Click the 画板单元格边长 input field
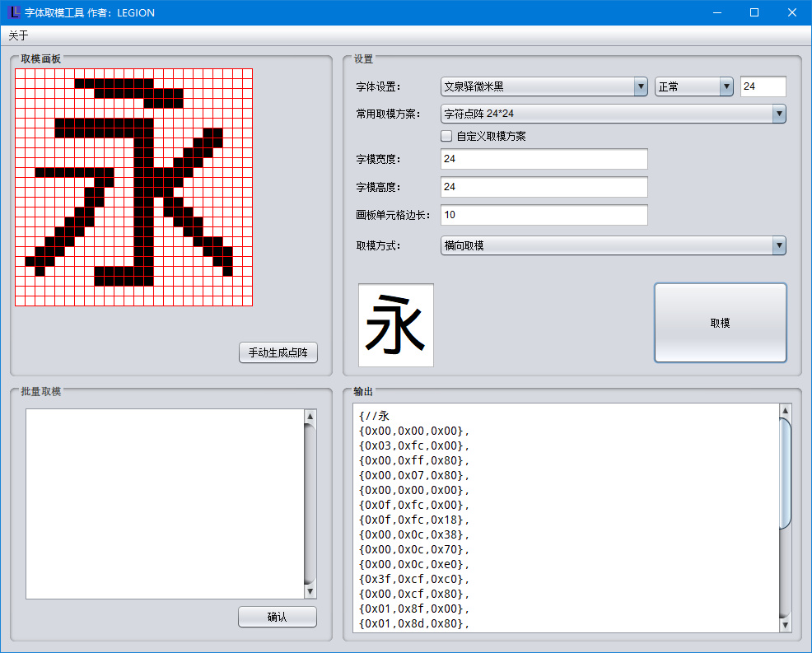 tap(544, 215)
